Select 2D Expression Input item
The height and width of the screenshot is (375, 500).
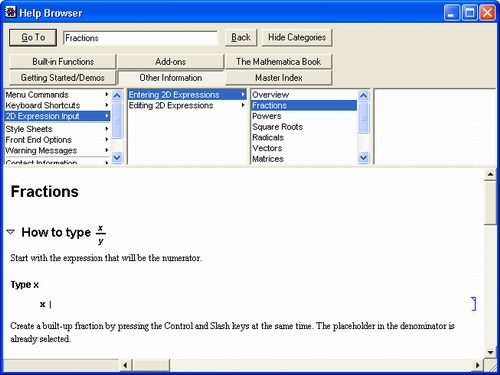[x=57, y=116]
